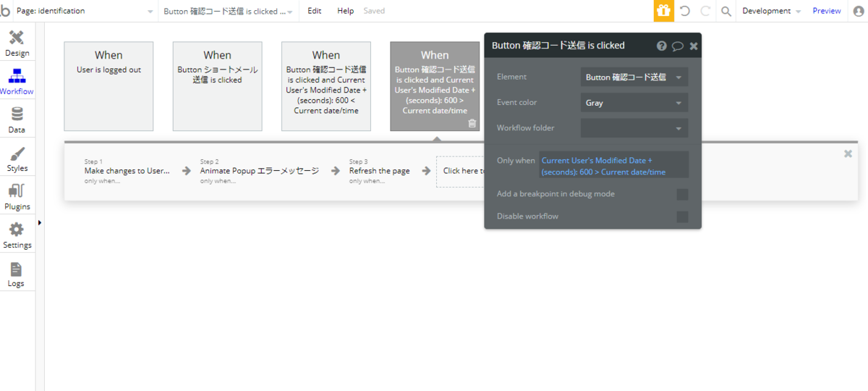Expand the sidebar with small arrow handle
The width and height of the screenshot is (868, 391).
(39, 222)
